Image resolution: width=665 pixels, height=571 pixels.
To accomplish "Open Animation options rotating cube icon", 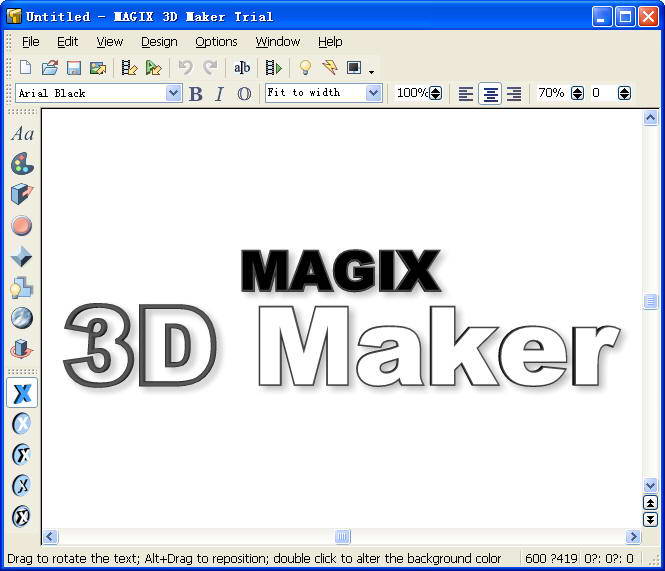I will (22, 350).
